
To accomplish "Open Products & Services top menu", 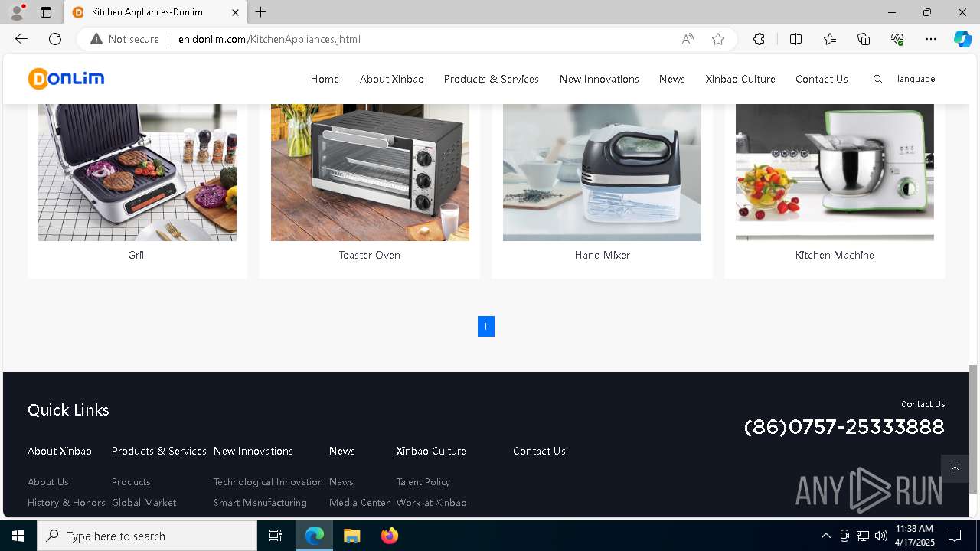I will click(x=491, y=79).
